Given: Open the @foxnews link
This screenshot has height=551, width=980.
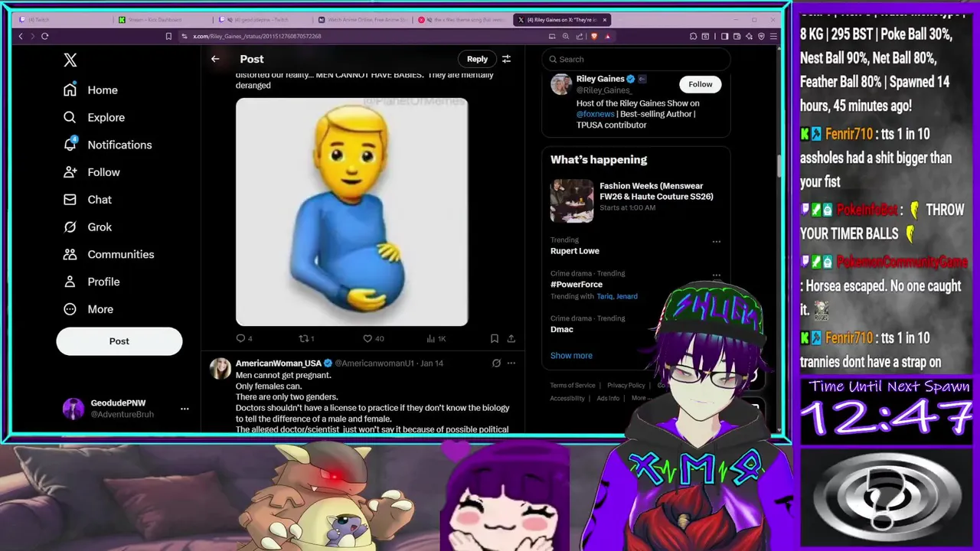Looking at the screenshot, I should click(596, 114).
